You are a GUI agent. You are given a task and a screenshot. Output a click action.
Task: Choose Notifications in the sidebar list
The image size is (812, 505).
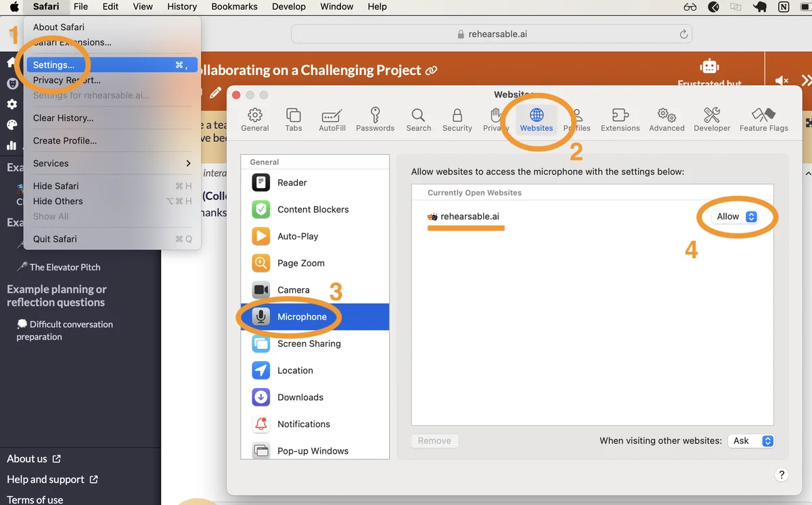point(315,424)
